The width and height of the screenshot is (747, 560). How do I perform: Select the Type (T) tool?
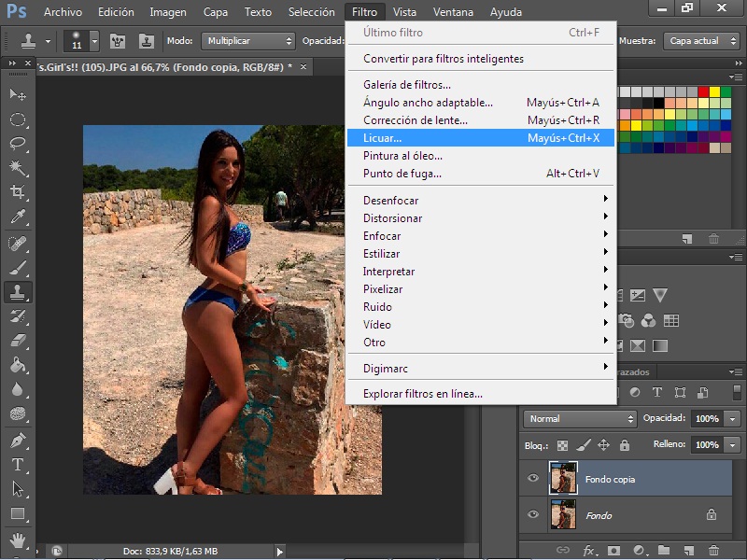coord(17,464)
